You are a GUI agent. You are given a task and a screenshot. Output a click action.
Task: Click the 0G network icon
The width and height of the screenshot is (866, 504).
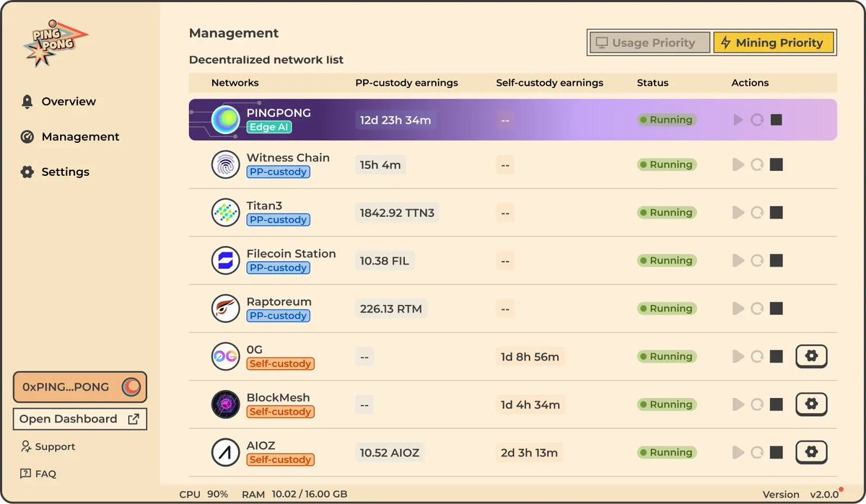pos(226,356)
